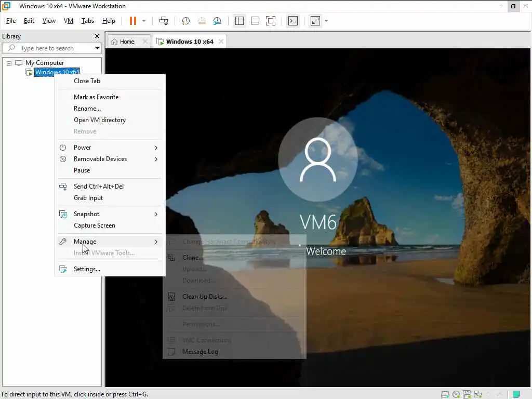Click the Send Ctrl+Alt+Del toolbar icon
This screenshot has width=532, height=399.
164,21
